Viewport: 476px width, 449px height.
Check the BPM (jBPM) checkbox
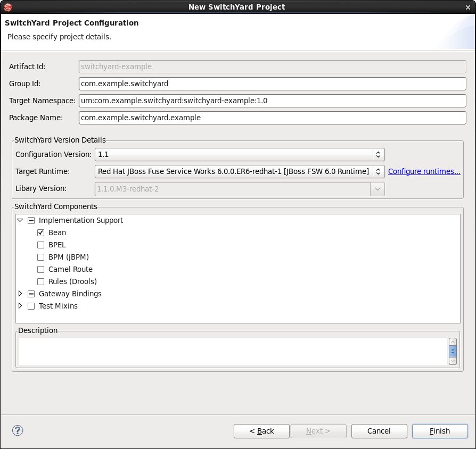[40, 257]
